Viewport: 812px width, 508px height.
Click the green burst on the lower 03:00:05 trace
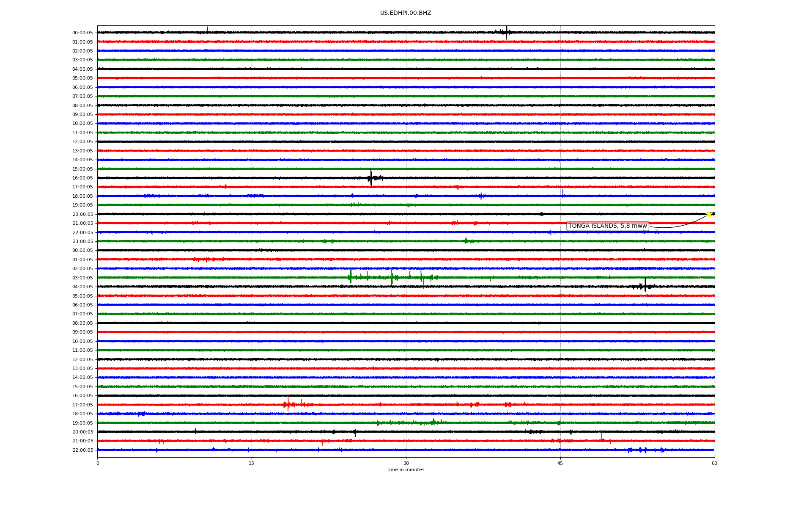(392, 277)
